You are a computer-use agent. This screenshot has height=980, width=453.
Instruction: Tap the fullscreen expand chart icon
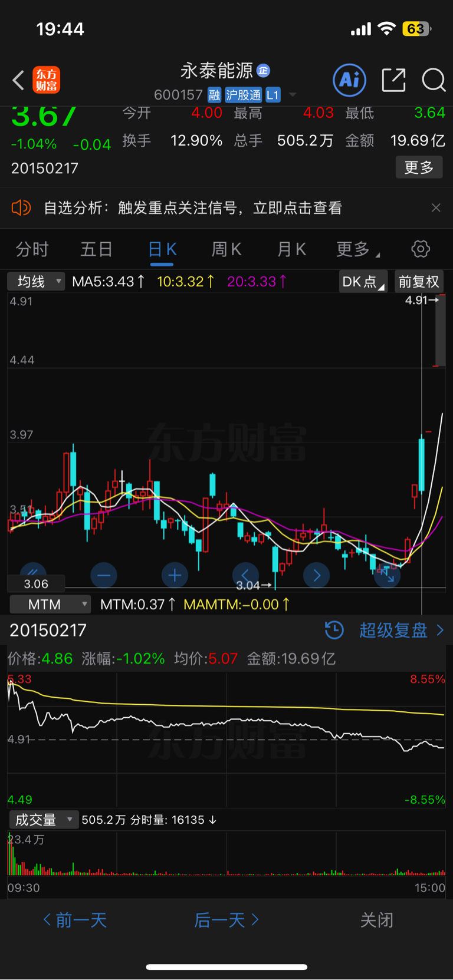click(x=388, y=575)
